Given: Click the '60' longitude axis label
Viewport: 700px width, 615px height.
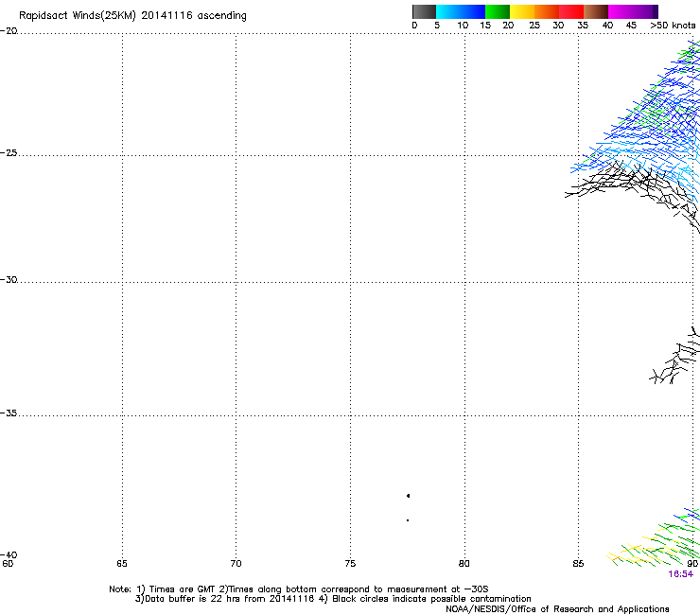Looking at the screenshot, I should [8, 564].
